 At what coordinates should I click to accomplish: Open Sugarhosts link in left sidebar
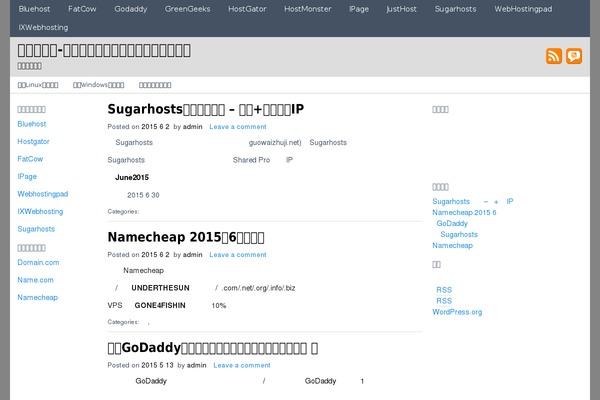[36, 229]
